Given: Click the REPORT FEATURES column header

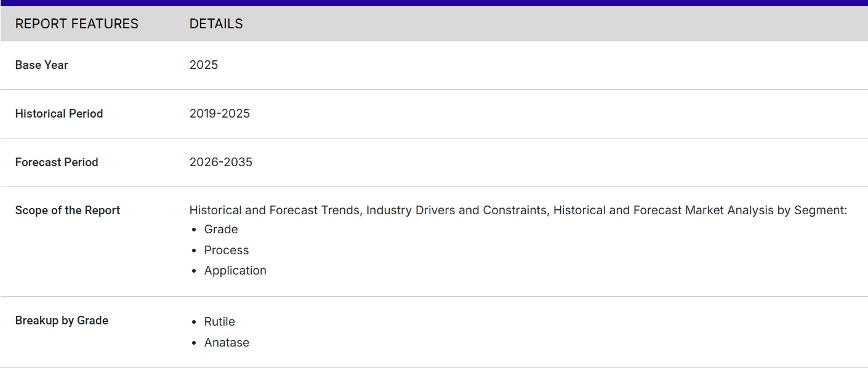Looking at the screenshot, I should (x=76, y=24).
